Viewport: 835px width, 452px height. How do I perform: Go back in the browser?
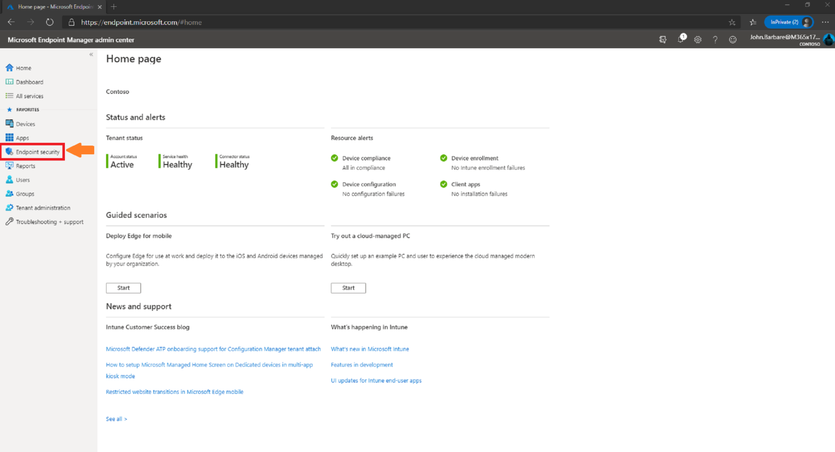[x=11, y=22]
